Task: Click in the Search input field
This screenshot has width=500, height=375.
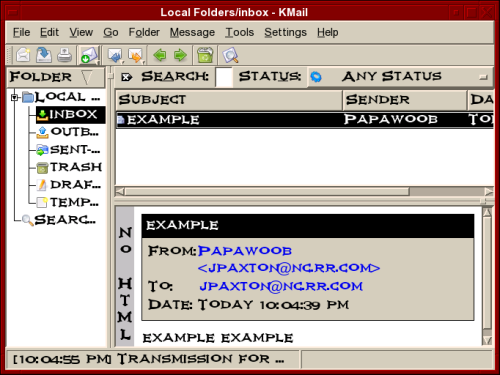Action: pos(224,77)
